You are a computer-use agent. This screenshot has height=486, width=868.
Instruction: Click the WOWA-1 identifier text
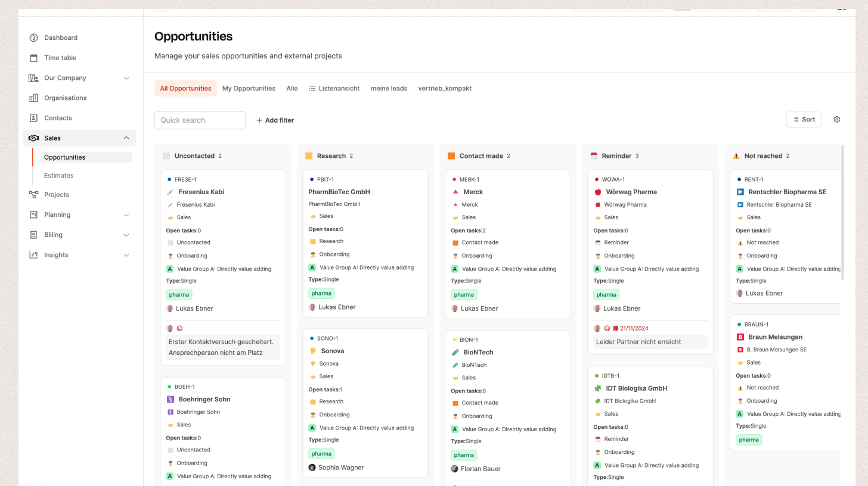coord(614,179)
